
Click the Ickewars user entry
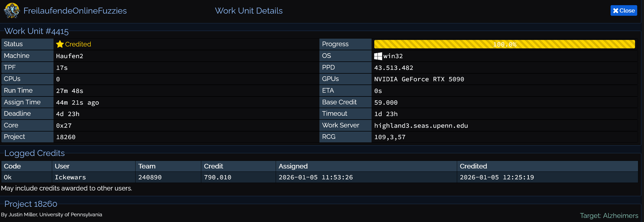pos(70,177)
